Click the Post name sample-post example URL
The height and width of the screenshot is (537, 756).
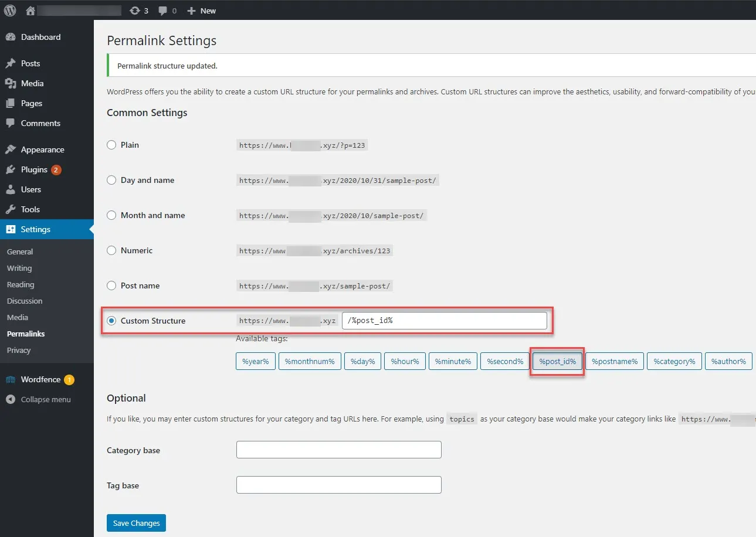click(x=314, y=286)
